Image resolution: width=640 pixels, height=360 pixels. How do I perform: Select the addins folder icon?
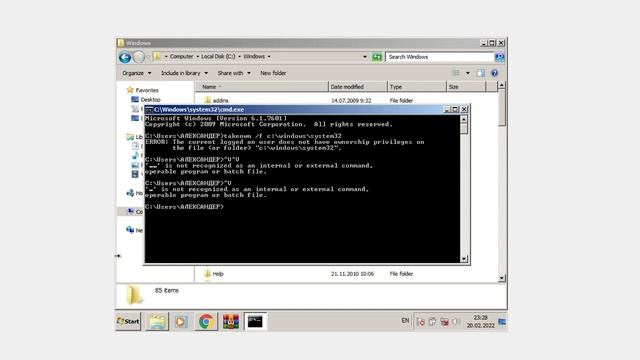(207, 100)
